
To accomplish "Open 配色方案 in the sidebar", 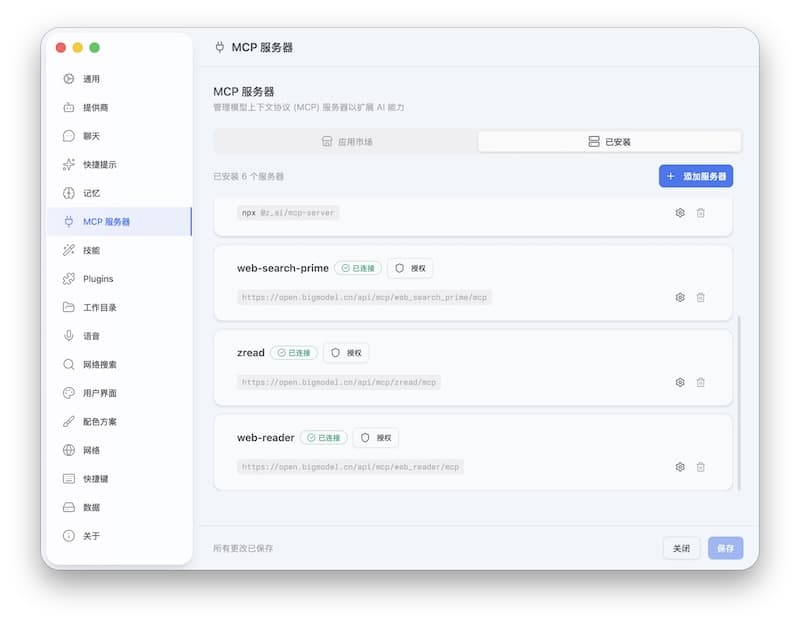I will pos(106,422).
